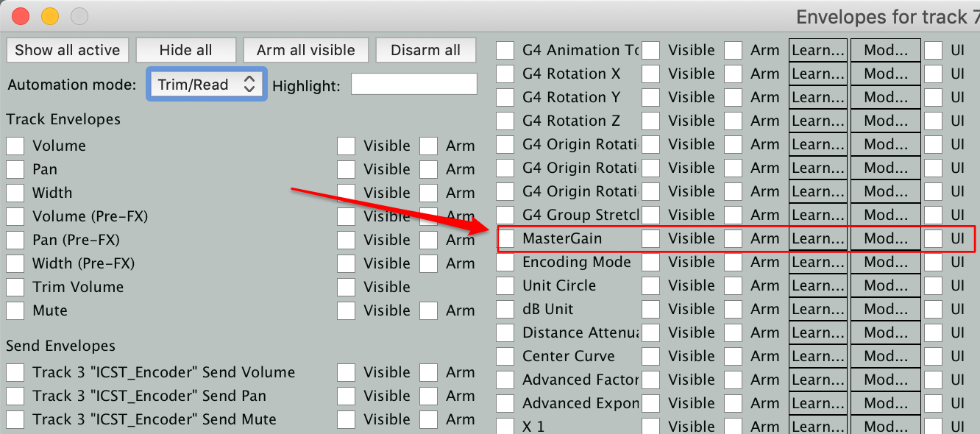Check Visible for the Pan envelope
The height and width of the screenshot is (434, 980).
[x=347, y=169]
